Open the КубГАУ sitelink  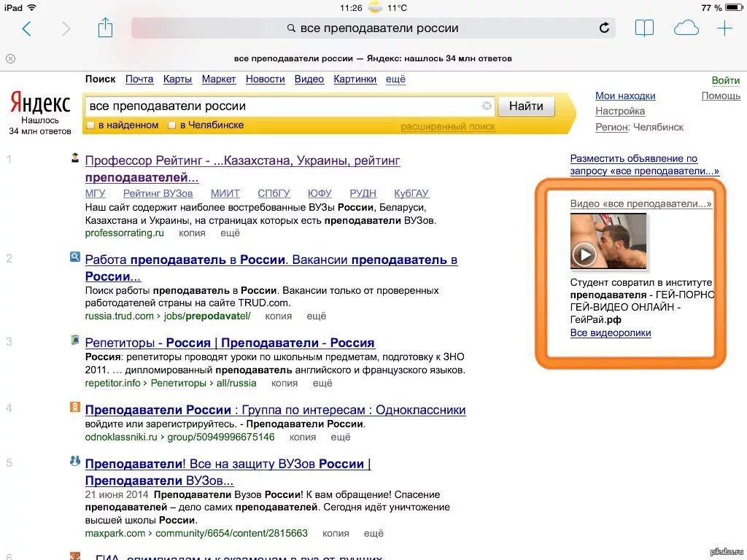pyautogui.click(x=411, y=193)
